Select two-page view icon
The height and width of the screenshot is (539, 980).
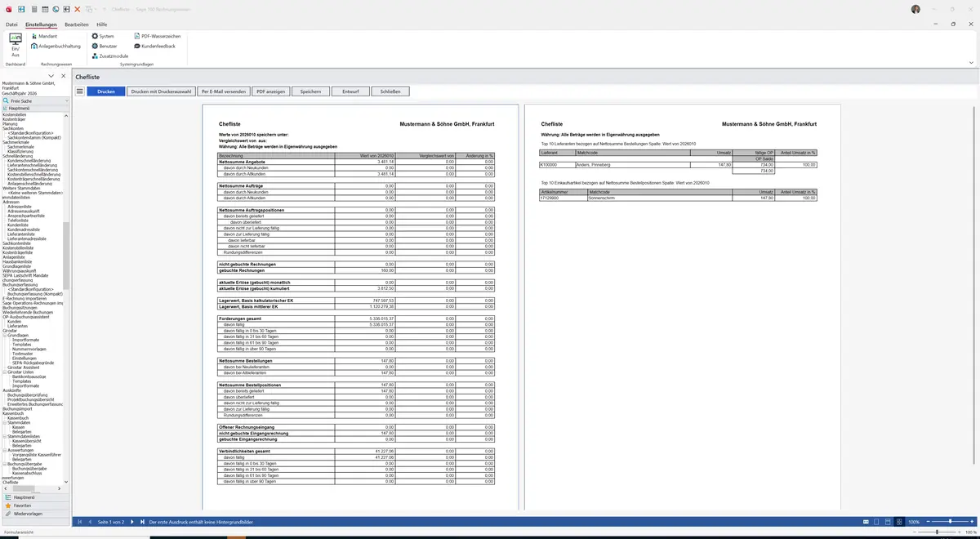click(889, 521)
